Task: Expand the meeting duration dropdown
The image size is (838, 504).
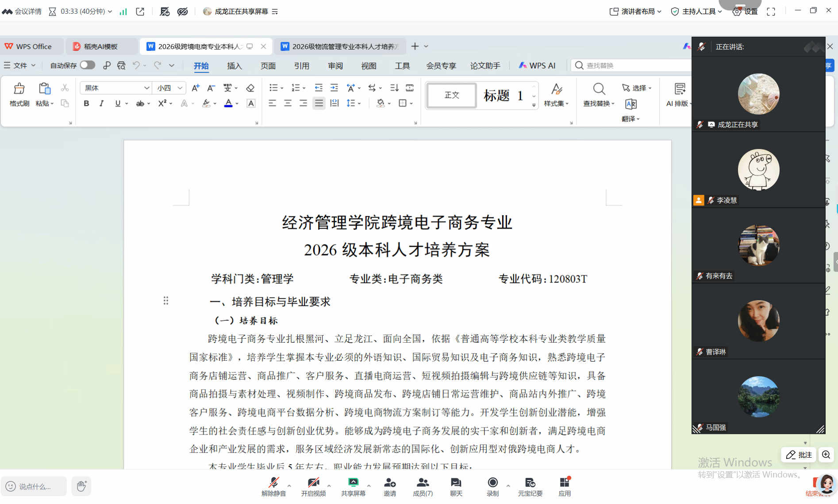Action: coord(110,11)
